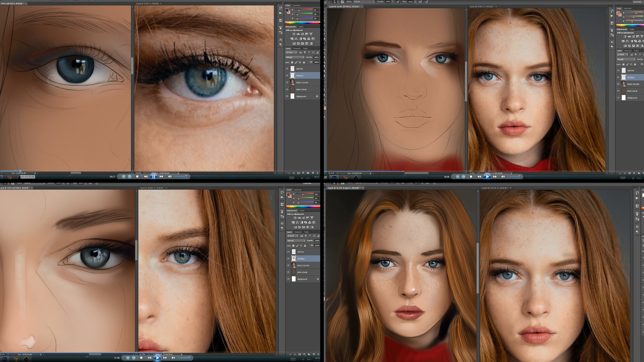The image size is (644, 362).
Task: Open Photoshop taskbar icon in top-right screenshot
Action: tap(334, 177)
